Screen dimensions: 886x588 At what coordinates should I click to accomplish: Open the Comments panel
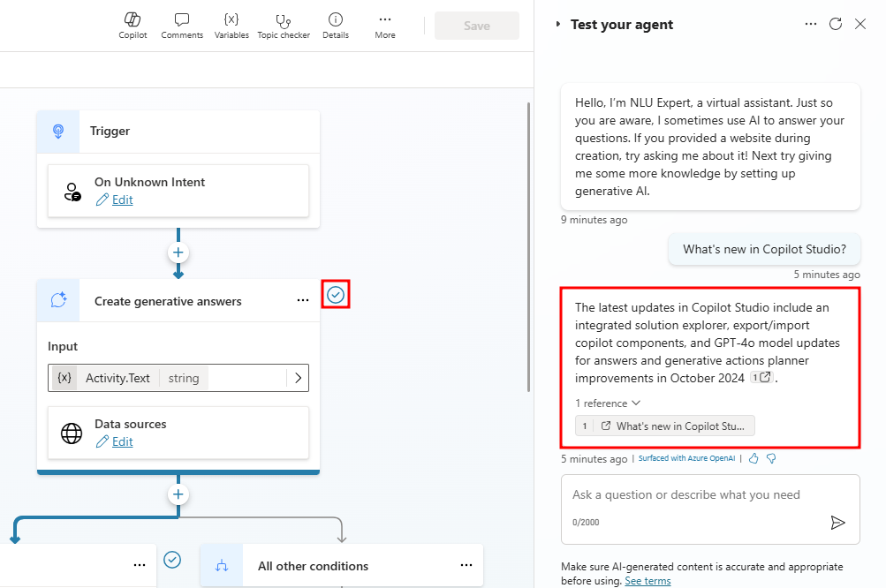(181, 25)
